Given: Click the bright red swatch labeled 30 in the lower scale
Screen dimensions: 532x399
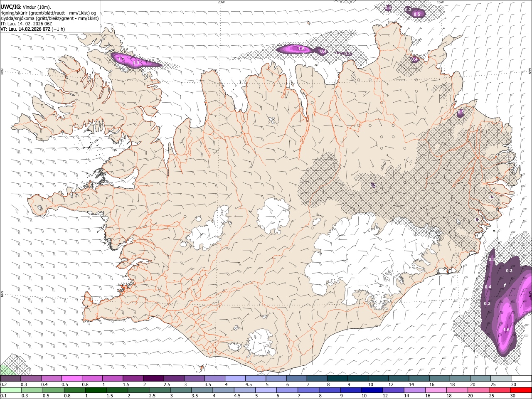Looking at the screenshot, I should coord(521,390).
